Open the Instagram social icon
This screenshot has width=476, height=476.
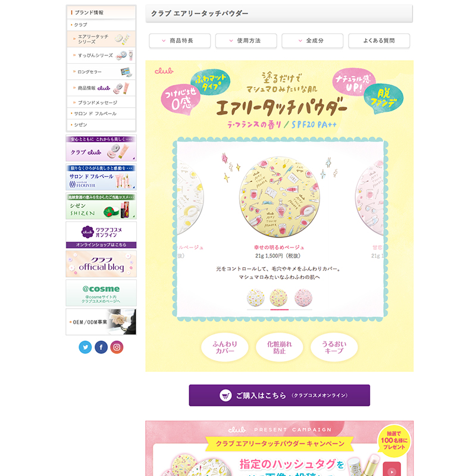(117, 347)
